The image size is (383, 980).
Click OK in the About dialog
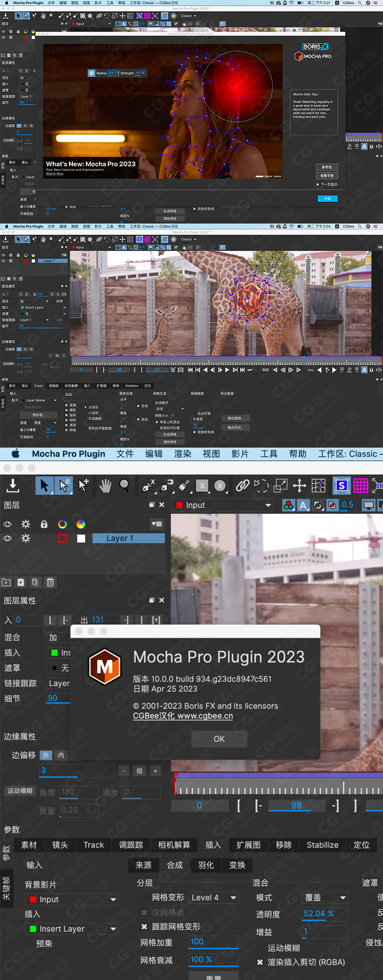219,739
